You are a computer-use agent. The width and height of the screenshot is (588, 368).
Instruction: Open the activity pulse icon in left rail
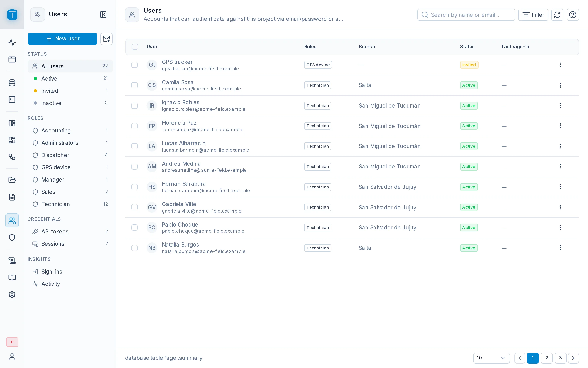coord(12,43)
